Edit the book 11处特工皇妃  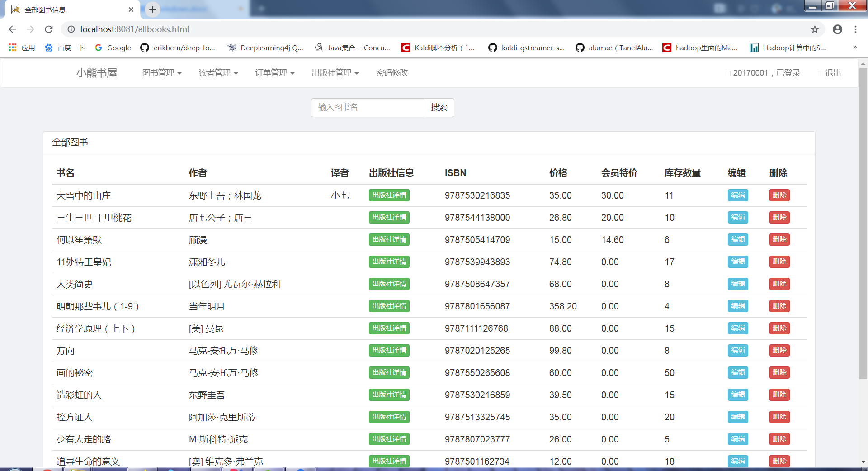[x=738, y=262]
